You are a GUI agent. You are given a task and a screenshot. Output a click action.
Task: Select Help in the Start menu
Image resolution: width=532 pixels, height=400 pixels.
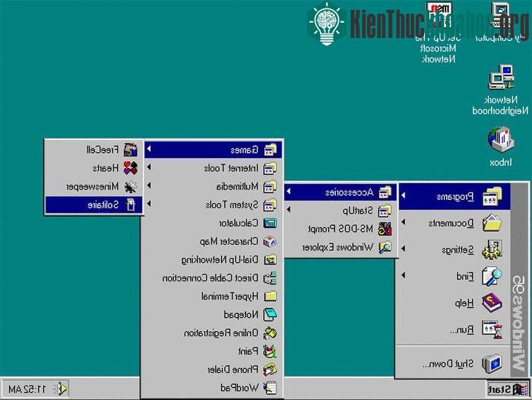tap(454, 303)
